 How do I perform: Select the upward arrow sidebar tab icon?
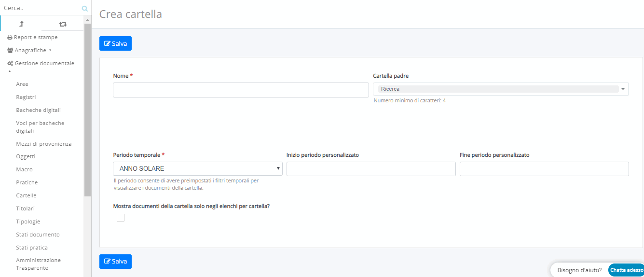coord(21,24)
